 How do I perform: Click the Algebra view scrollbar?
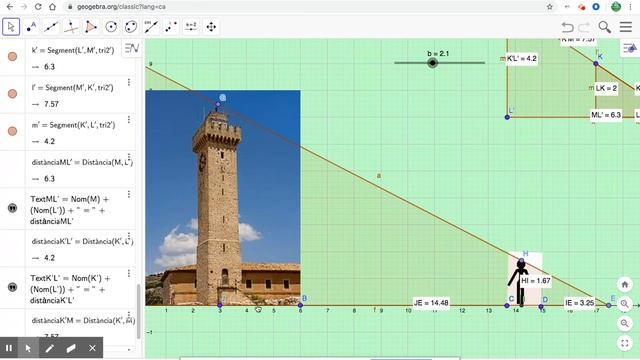[x=138, y=311]
